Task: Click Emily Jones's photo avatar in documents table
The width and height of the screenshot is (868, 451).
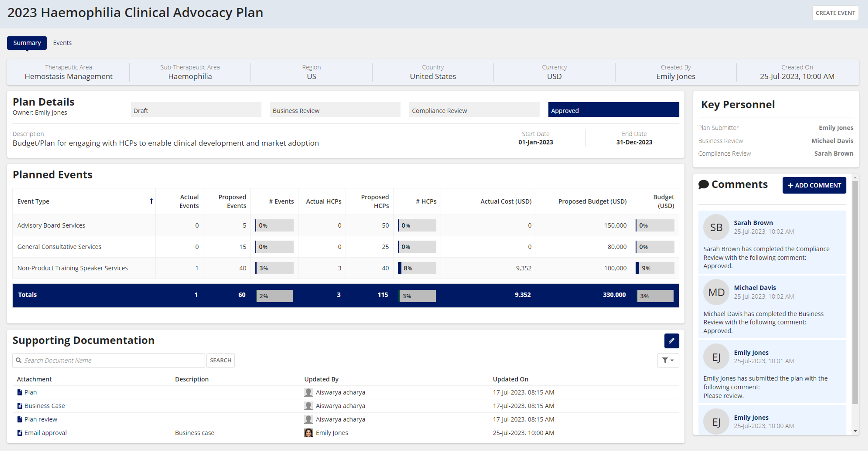Action: [308, 432]
